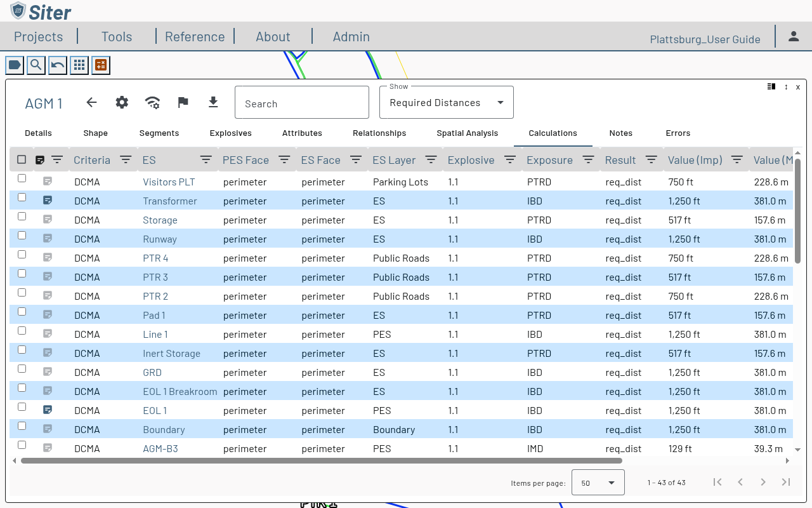Open the EOL 1 Breakroom link

click(180, 391)
